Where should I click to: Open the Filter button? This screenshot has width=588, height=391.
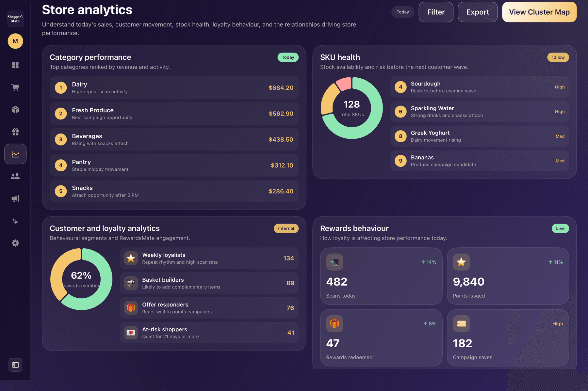click(436, 12)
